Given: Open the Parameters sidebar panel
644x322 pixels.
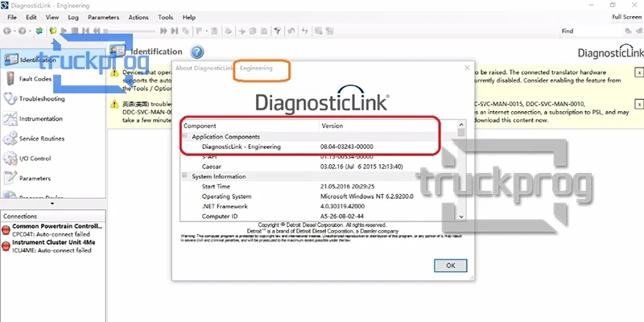Looking at the screenshot, I should 52,178.
